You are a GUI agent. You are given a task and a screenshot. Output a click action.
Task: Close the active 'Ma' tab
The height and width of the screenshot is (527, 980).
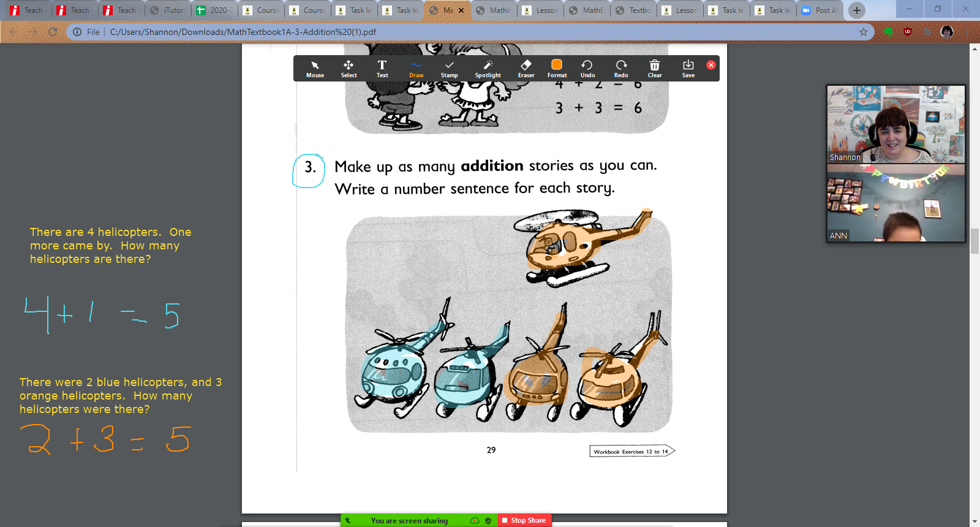(461, 10)
